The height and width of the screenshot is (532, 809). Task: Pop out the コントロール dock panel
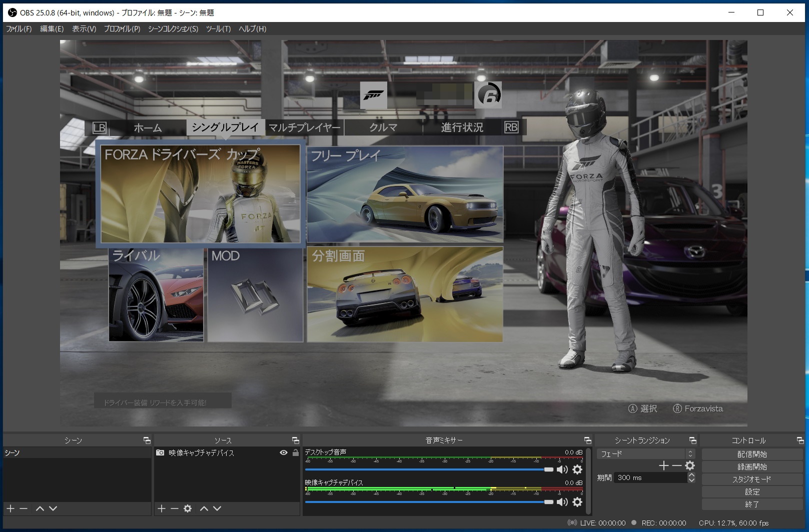click(x=800, y=440)
